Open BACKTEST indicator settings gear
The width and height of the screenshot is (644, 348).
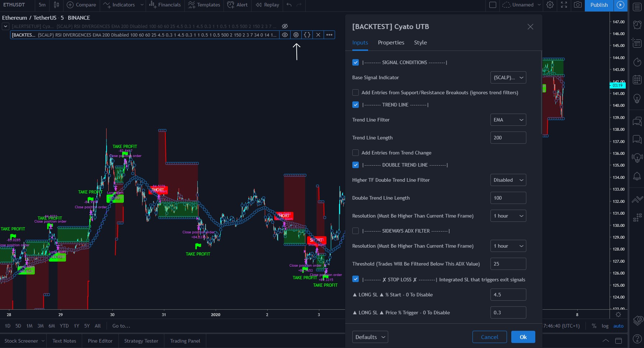296,35
